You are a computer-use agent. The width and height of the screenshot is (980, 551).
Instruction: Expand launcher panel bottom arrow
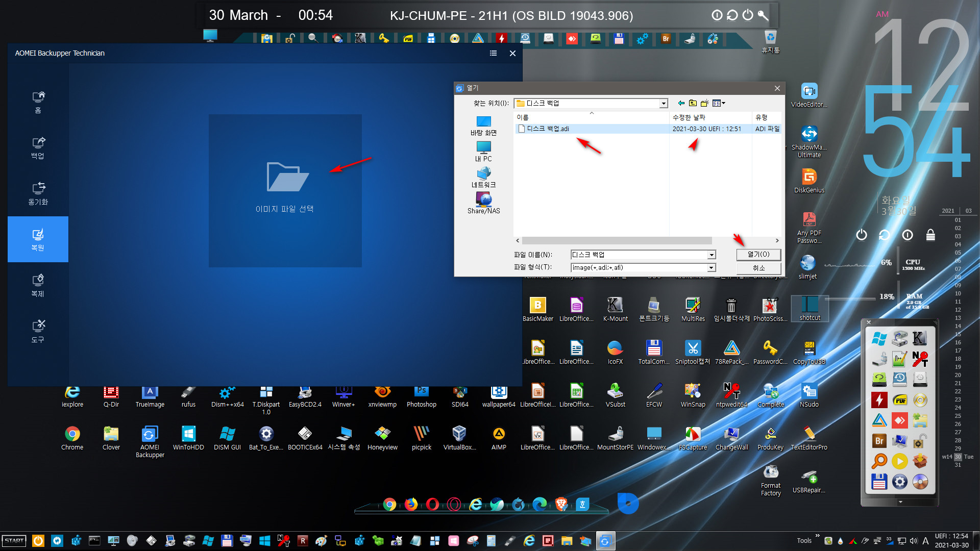(900, 502)
